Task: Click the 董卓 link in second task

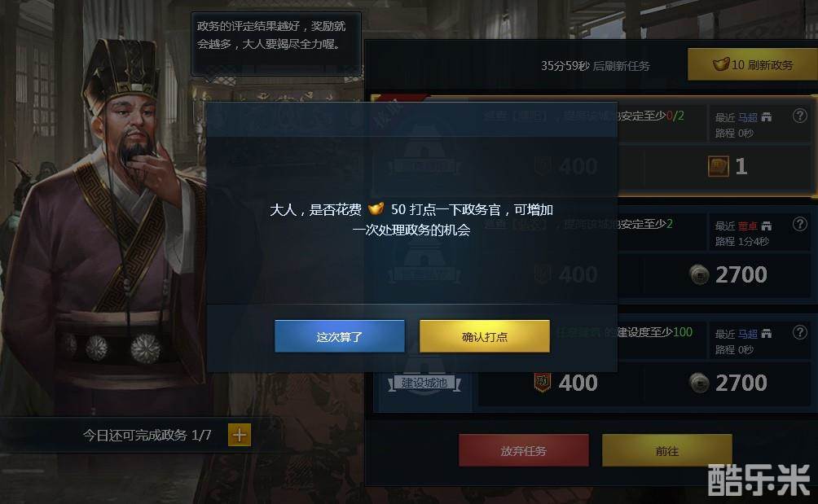Action: click(748, 226)
